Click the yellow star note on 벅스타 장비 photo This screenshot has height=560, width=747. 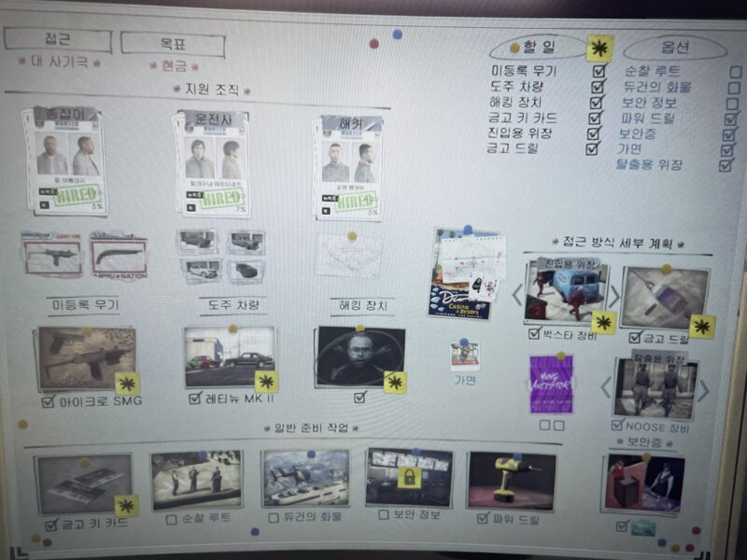point(603,323)
